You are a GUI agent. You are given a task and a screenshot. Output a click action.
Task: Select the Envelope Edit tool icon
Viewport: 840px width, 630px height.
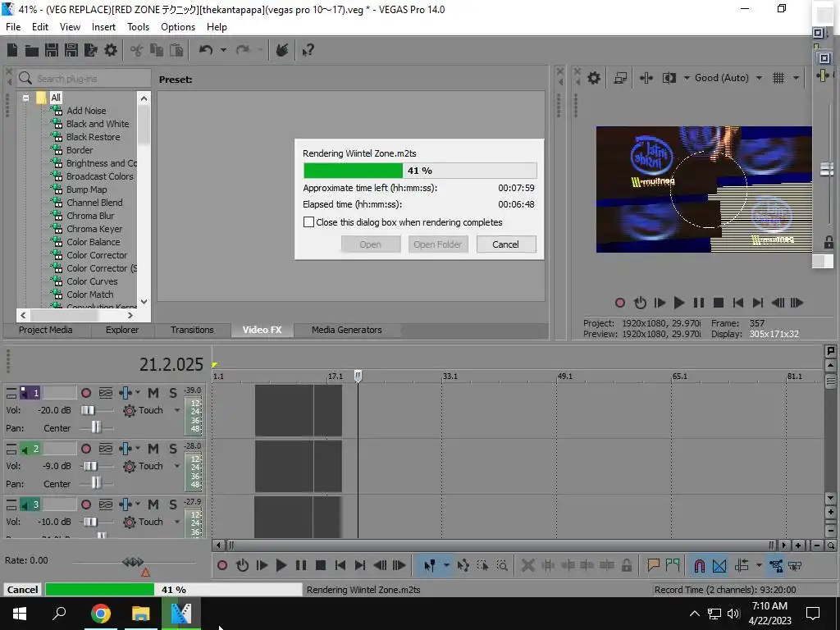click(x=463, y=565)
